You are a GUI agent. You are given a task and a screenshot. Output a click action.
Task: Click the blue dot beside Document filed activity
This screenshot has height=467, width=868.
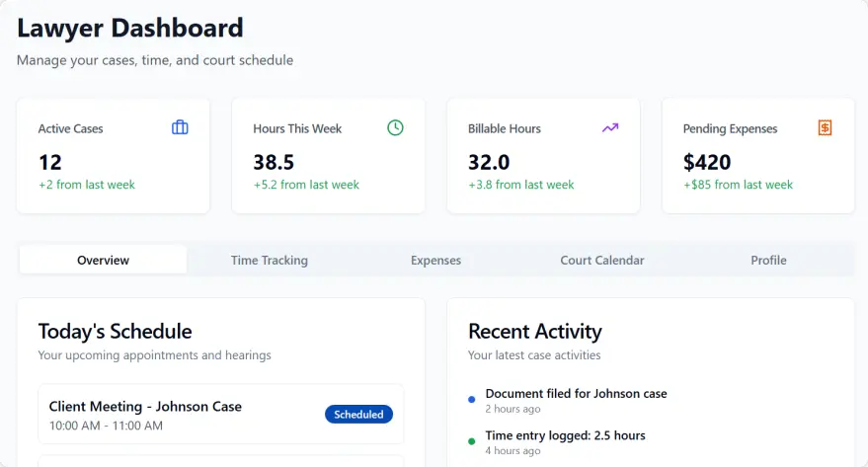tap(472, 400)
